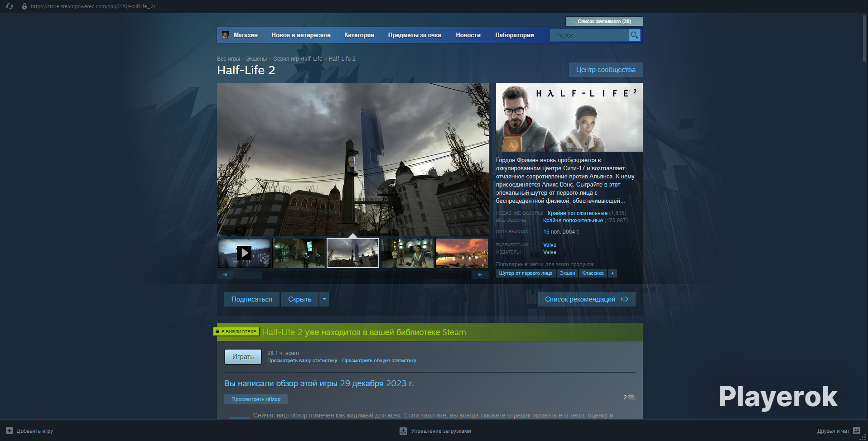Click the Подписаться button
The width and height of the screenshot is (868, 441).
click(x=252, y=299)
